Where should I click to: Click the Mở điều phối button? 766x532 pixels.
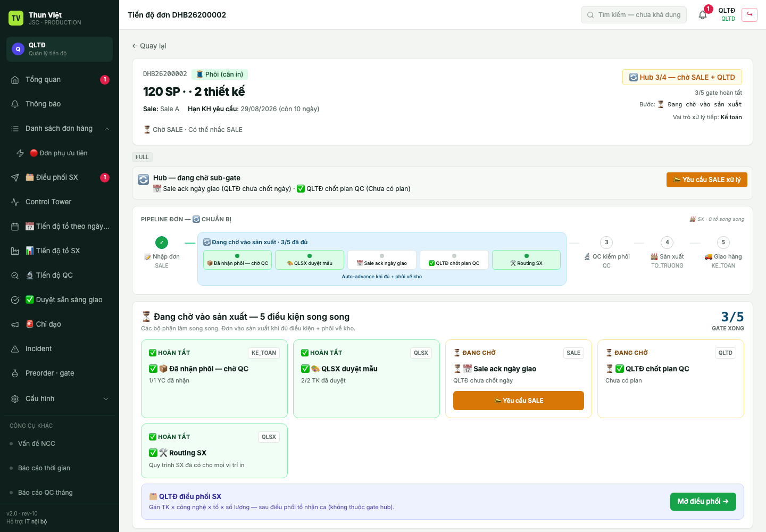(703, 502)
